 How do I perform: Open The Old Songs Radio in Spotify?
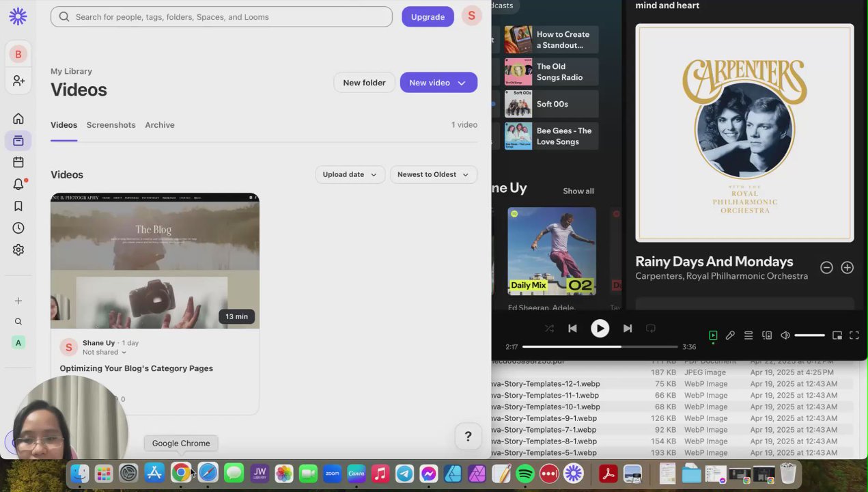point(551,72)
